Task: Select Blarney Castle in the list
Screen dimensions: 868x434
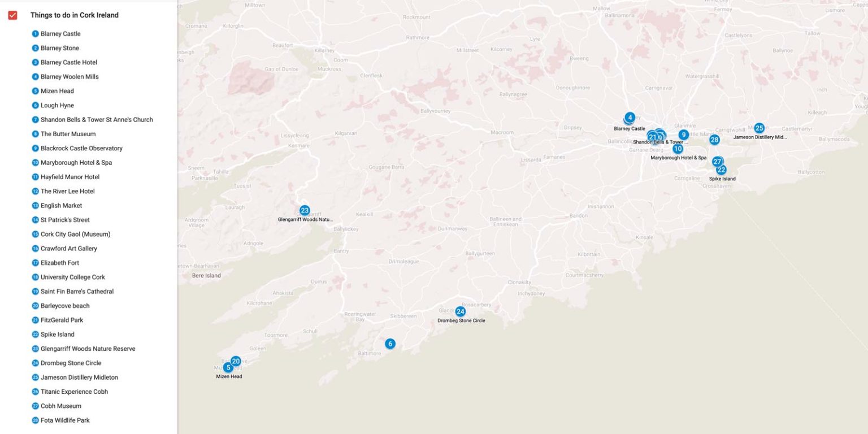Action: pos(60,34)
